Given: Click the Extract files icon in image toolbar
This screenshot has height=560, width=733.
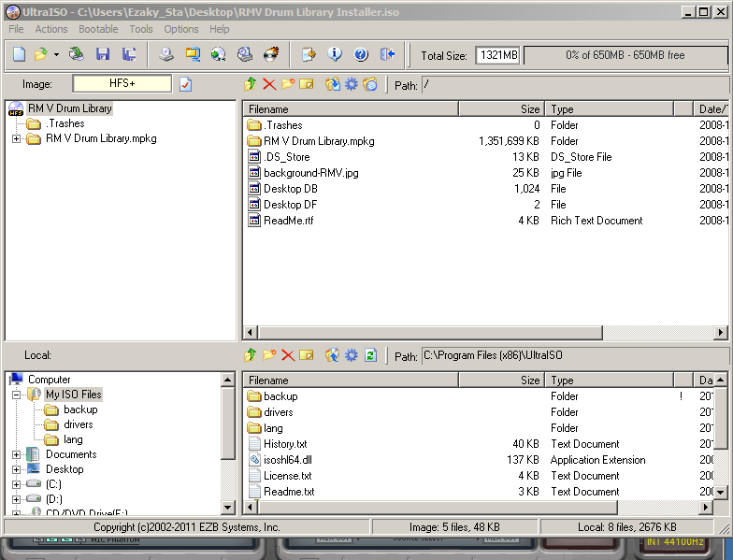Looking at the screenshot, I should 333,84.
